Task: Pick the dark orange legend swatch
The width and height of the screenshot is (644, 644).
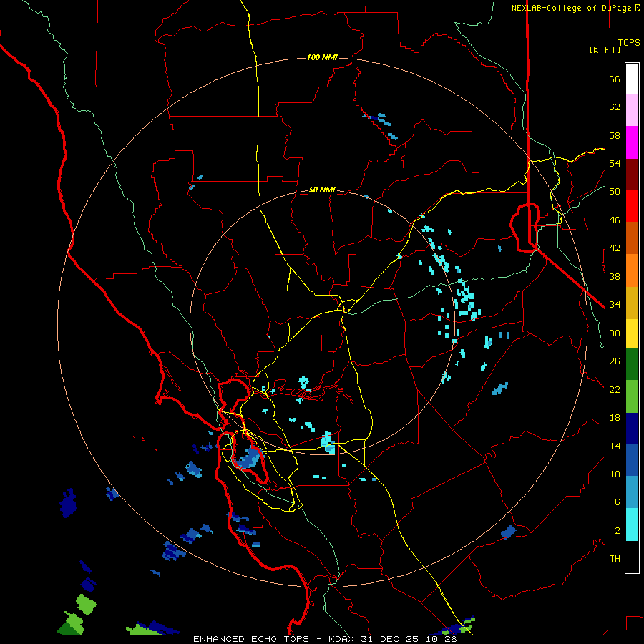Action: coord(632,238)
